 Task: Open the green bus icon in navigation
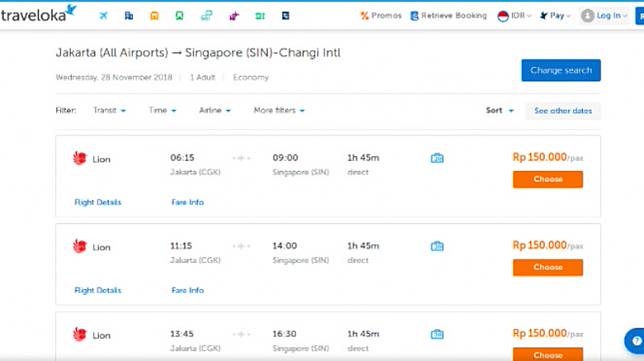coord(179,16)
